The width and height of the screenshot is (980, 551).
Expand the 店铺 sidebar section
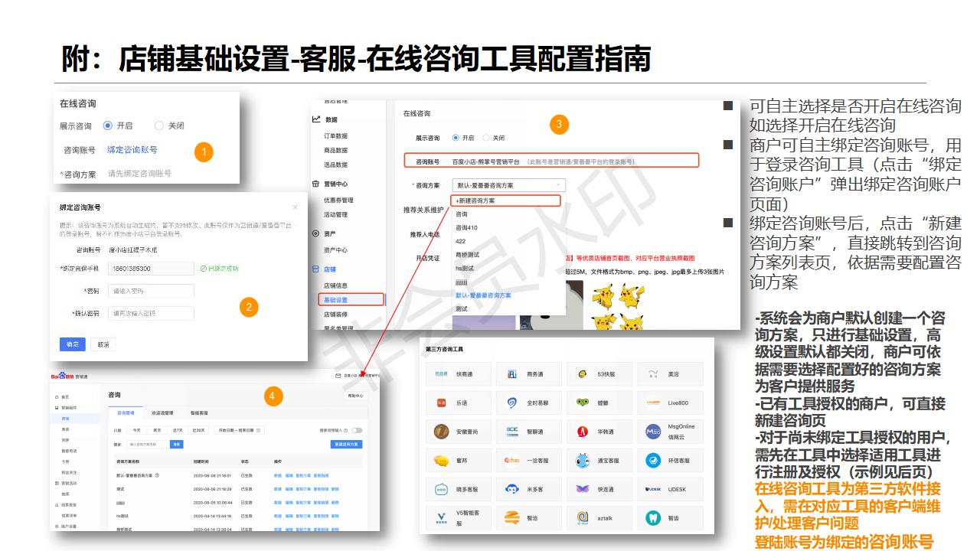tap(330, 269)
